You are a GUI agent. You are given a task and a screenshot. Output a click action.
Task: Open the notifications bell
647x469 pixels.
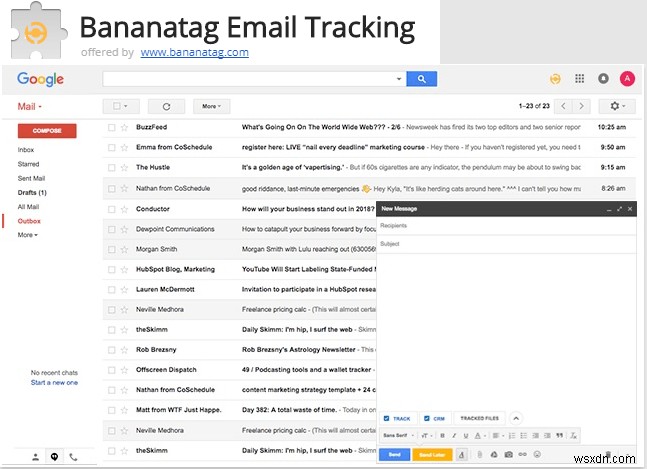(x=603, y=78)
